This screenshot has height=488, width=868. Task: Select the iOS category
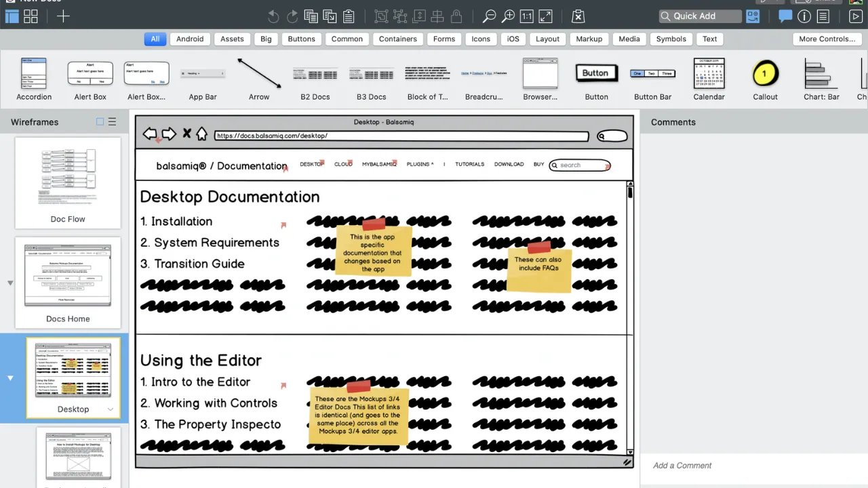pos(513,39)
